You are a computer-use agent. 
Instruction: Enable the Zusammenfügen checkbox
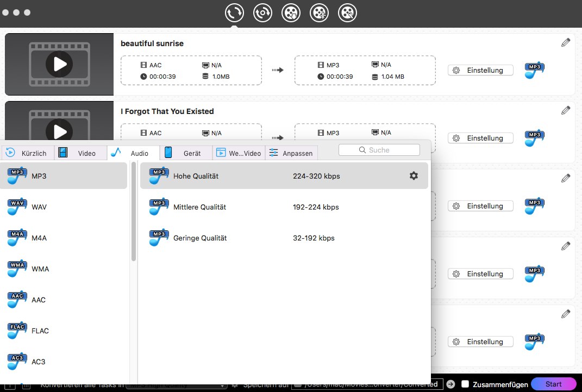tap(465, 384)
